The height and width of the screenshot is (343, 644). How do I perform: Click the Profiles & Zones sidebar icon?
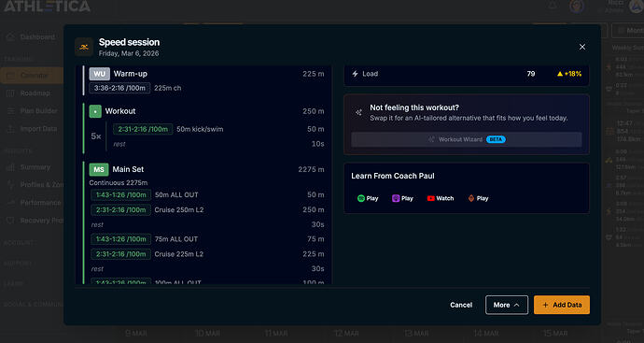click(x=10, y=185)
